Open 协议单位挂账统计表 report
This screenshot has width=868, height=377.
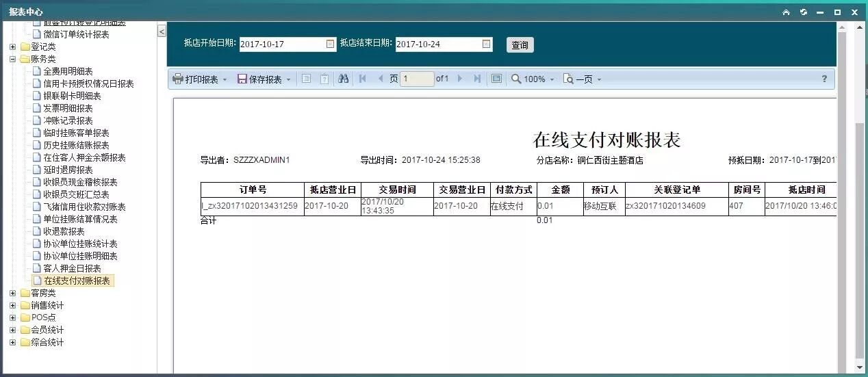(80, 244)
